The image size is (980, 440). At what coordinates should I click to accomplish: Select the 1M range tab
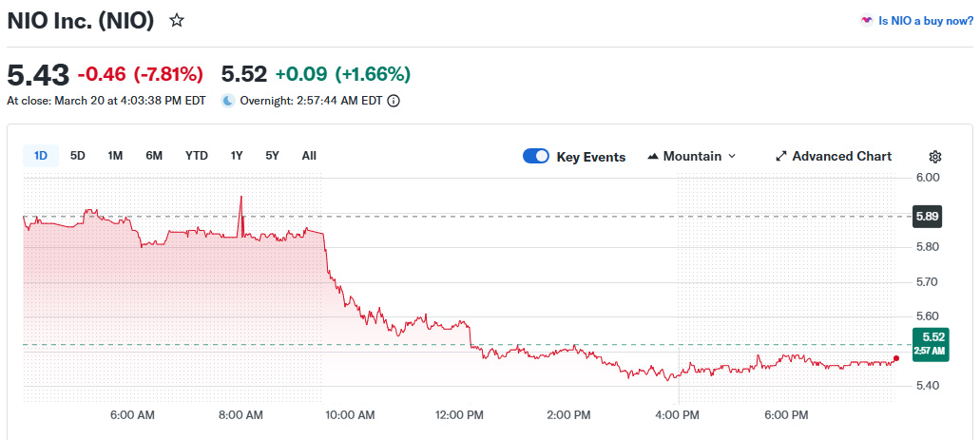pyautogui.click(x=115, y=156)
